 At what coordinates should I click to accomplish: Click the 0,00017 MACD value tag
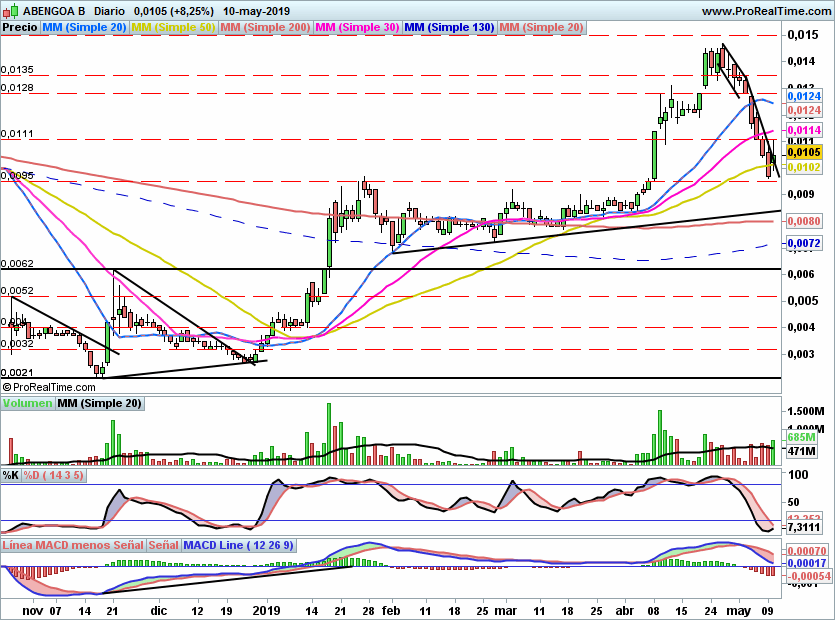pos(807,564)
